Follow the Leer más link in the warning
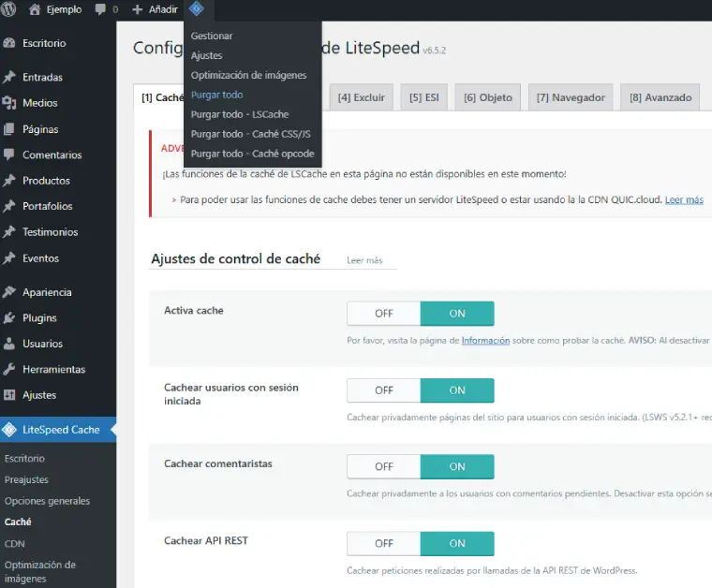The height and width of the screenshot is (588, 712). pos(684,199)
